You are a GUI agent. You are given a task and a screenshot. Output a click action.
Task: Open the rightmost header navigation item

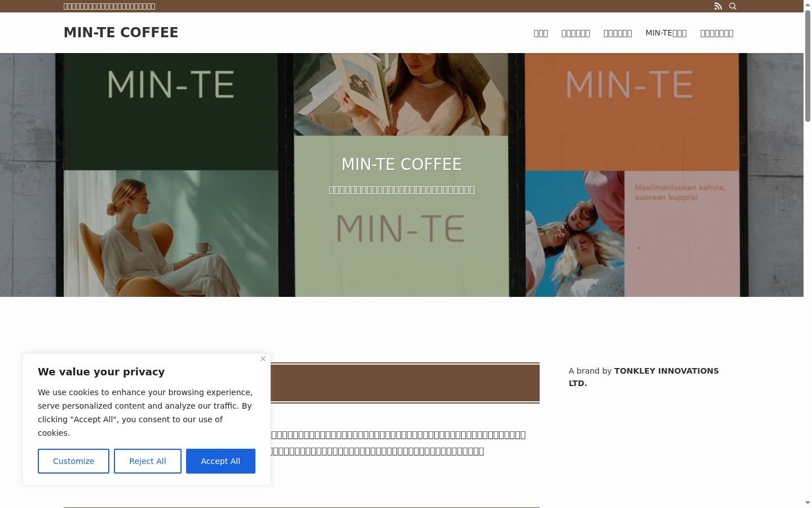[717, 33]
